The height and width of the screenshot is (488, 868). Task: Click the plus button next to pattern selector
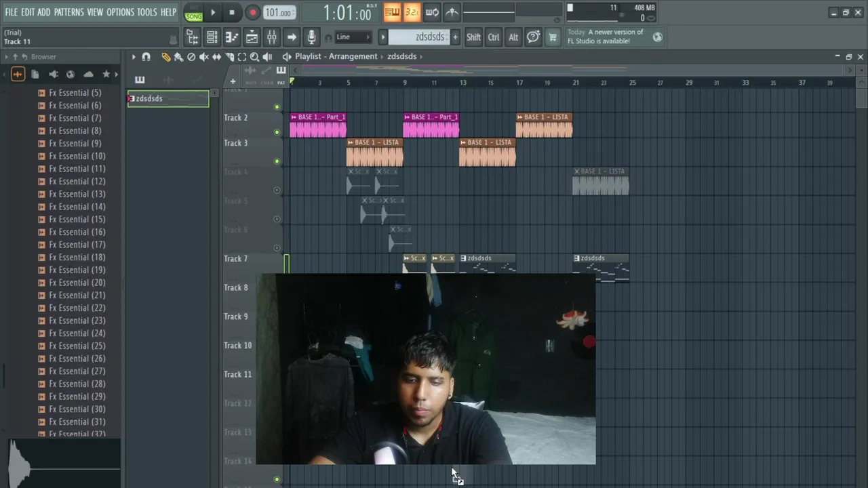(x=455, y=37)
